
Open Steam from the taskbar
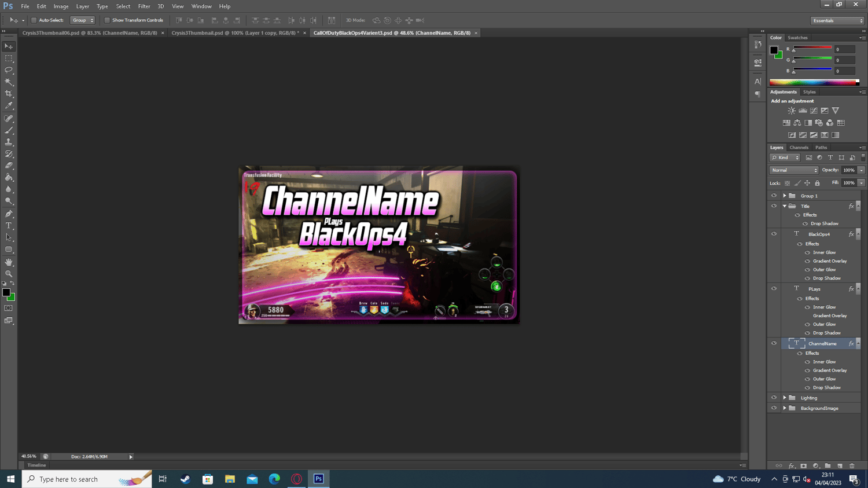pos(185,479)
